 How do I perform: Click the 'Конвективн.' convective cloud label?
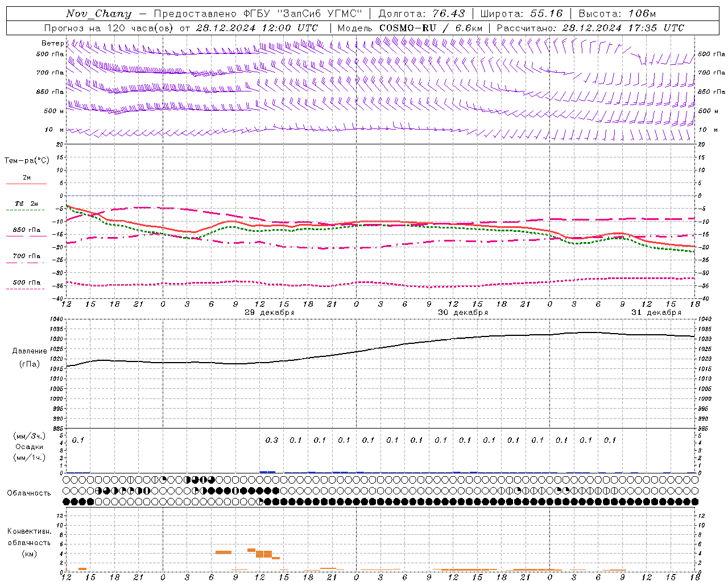(x=30, y=531)
